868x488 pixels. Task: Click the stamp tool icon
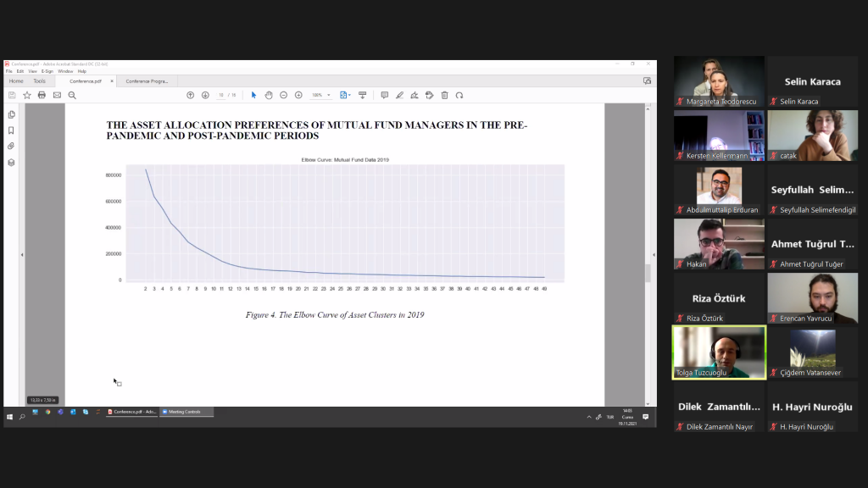(x=430, y=95)
